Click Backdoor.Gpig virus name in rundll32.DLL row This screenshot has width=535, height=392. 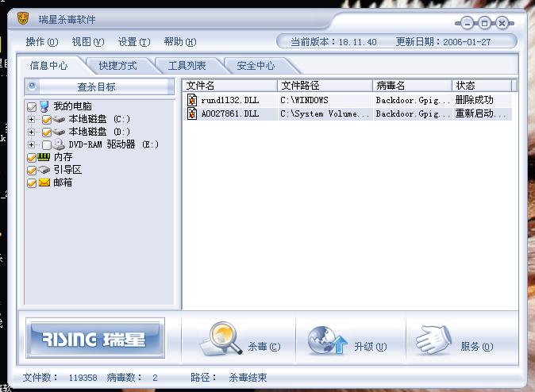tap(413, 100)
